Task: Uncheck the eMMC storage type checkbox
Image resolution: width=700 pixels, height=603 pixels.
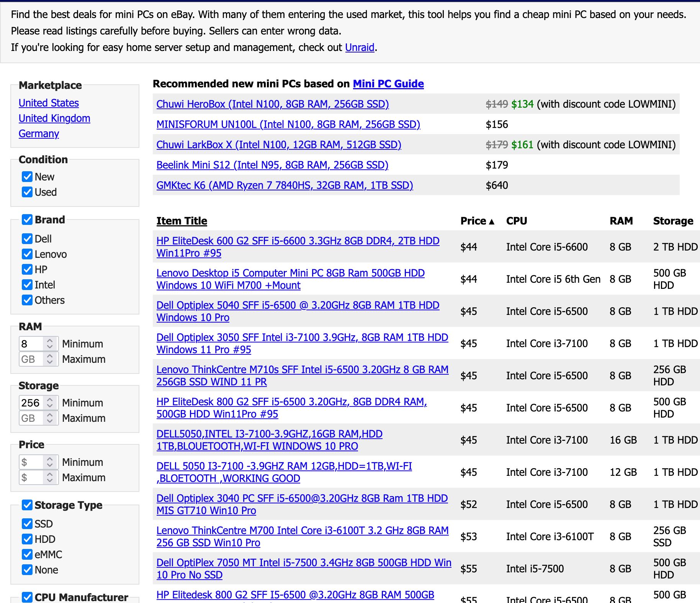Action: click(27, 554)
